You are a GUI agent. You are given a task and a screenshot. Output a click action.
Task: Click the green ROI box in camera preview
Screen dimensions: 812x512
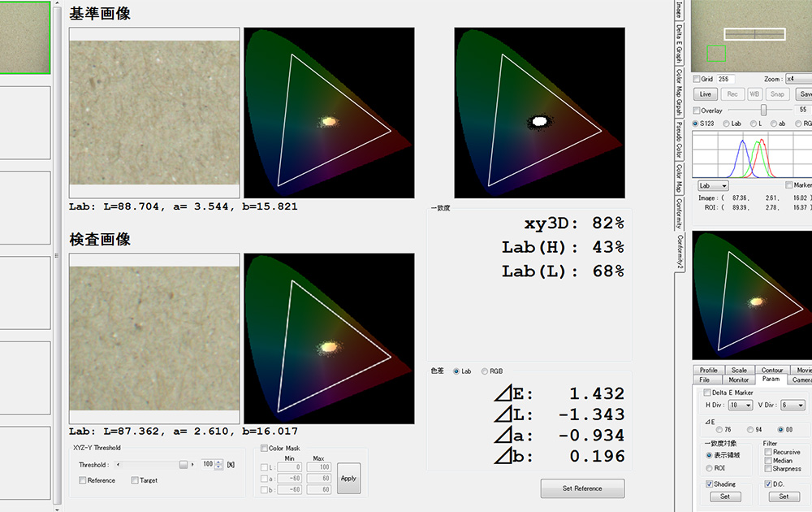(716, 54)
